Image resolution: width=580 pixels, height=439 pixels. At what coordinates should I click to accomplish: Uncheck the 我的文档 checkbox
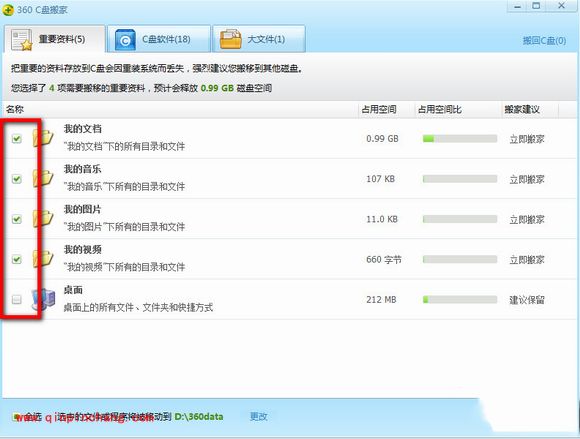[x=16, y=139]
